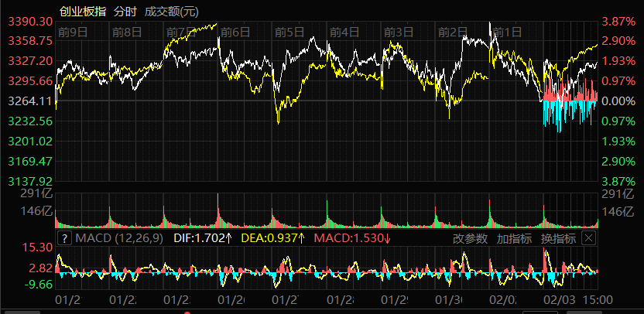
Task: Close the MACD indicator panel
Action: (x=588, y=239)
